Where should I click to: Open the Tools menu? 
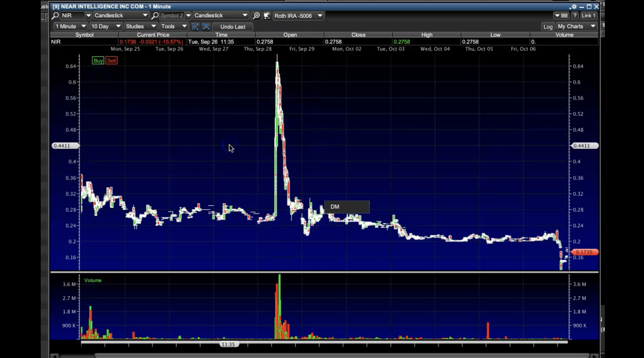173,27
